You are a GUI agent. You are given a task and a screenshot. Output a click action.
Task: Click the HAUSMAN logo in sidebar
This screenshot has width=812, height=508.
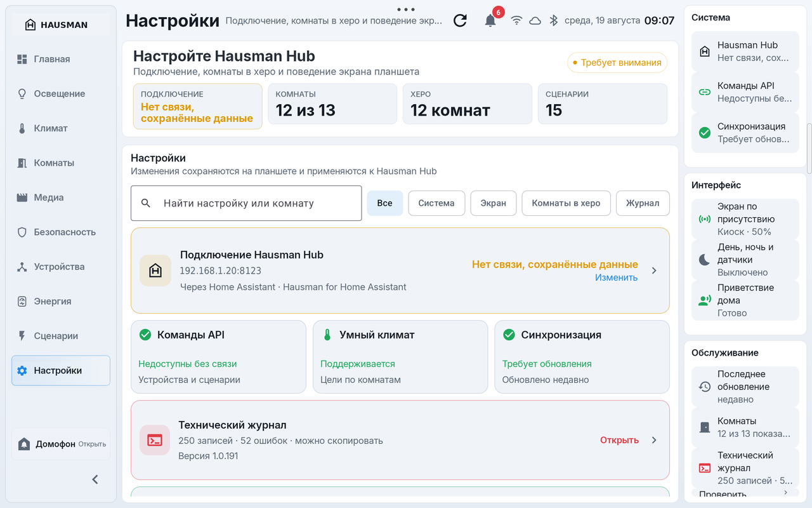(56, 25)
